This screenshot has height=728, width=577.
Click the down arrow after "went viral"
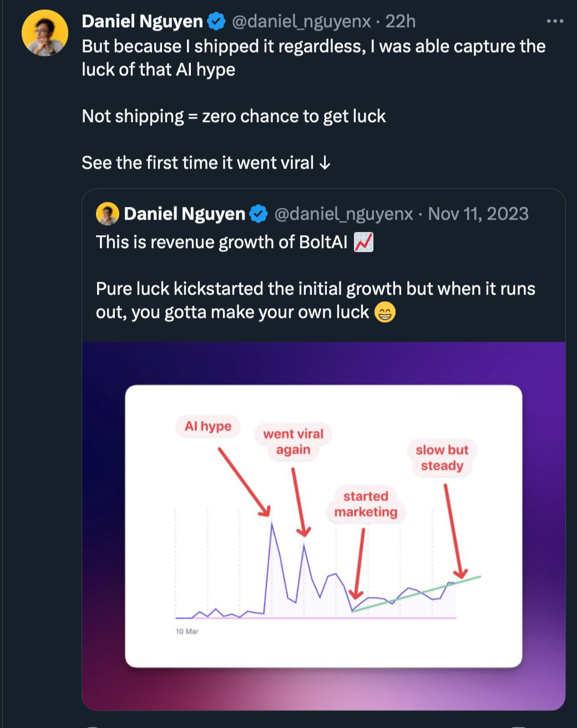coord(325,163)
